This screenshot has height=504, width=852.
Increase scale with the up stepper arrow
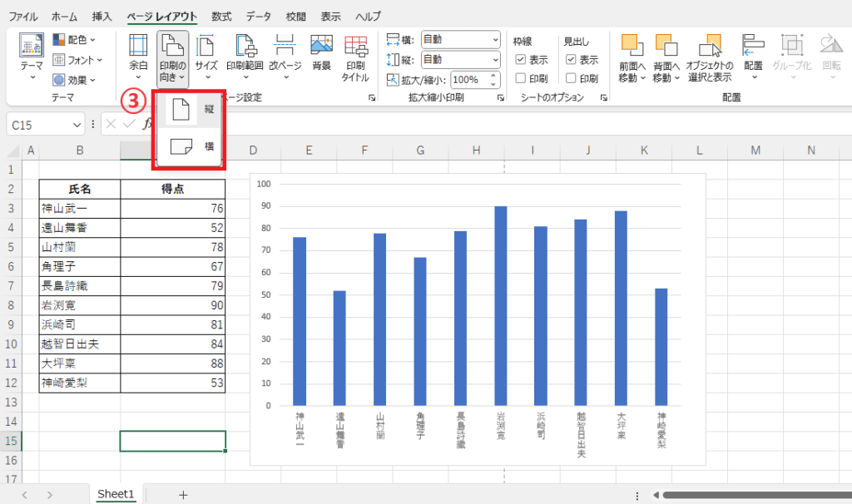493,76
